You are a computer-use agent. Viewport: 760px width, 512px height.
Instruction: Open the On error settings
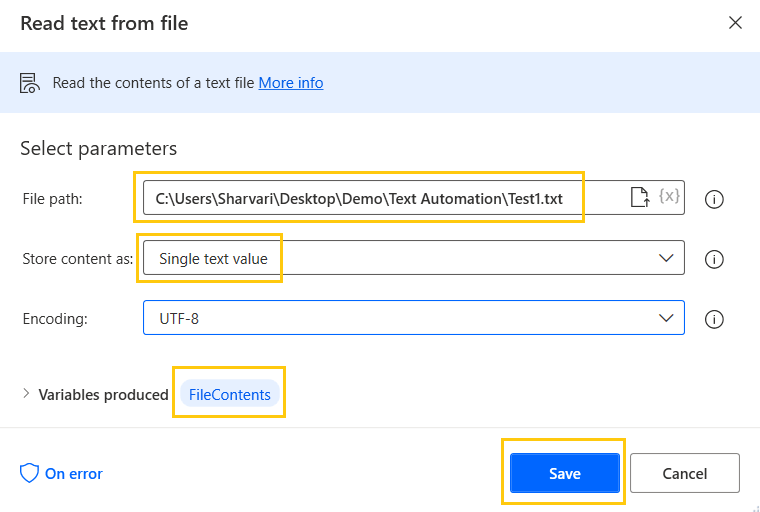point(74,474)
